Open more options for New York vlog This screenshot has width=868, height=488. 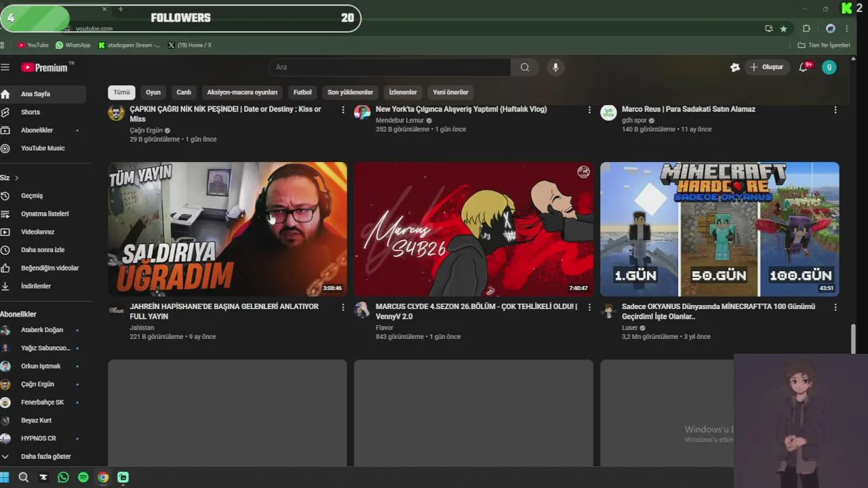click(589, 110)
